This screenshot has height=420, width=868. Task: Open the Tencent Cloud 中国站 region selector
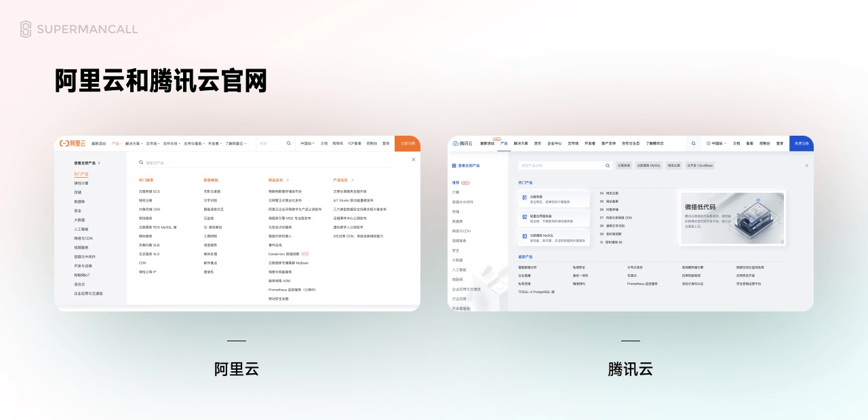point(715,143)
